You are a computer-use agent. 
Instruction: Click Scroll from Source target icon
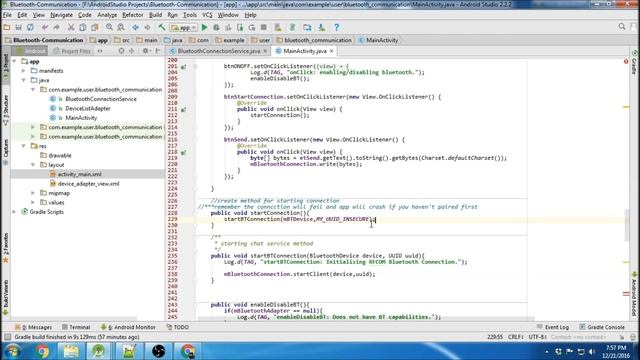121,51
